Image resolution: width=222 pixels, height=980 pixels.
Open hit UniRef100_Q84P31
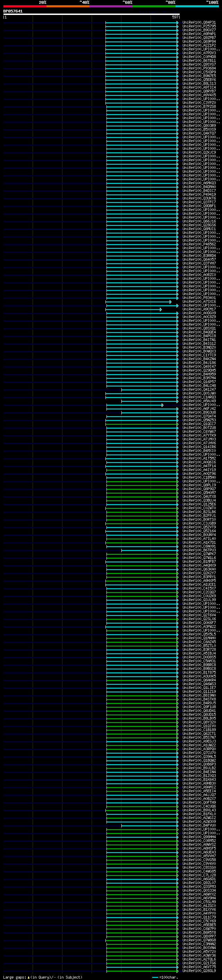(199, 23)
